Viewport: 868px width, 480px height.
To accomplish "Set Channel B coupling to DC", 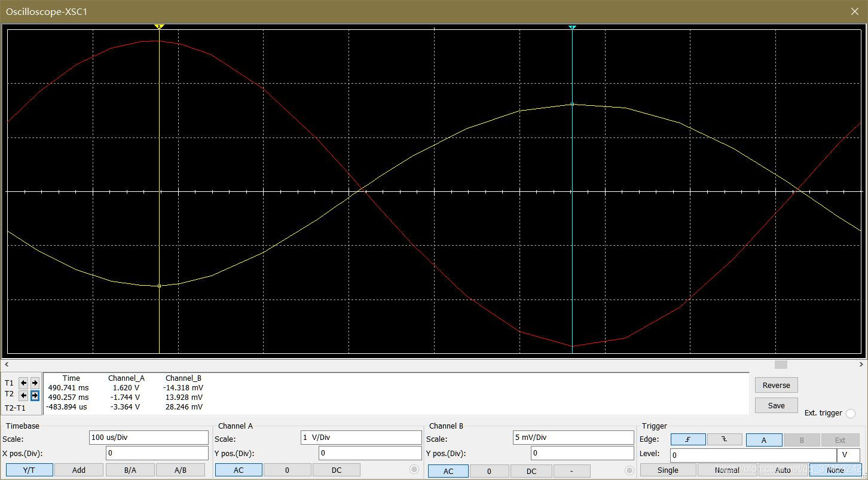I will [531, 471].
